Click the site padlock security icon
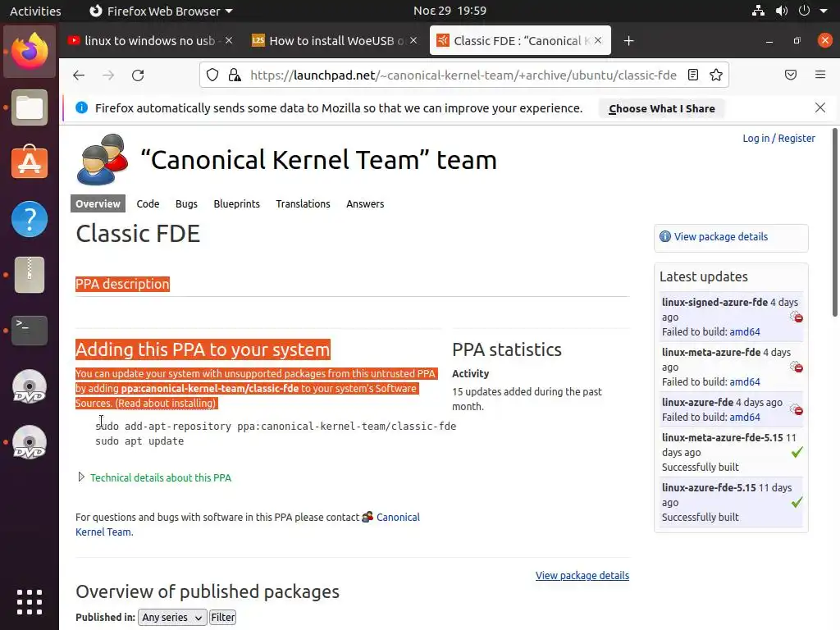 click(235, 75)
